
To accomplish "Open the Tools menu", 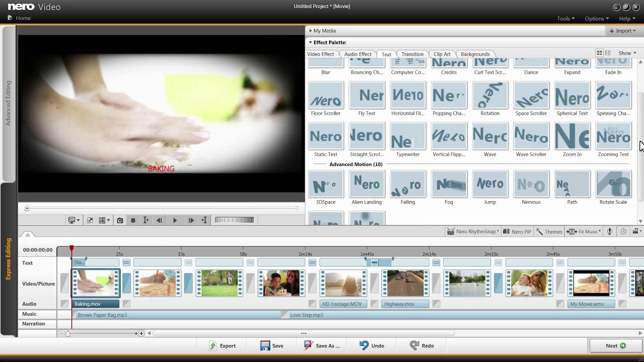I will 566,19.
